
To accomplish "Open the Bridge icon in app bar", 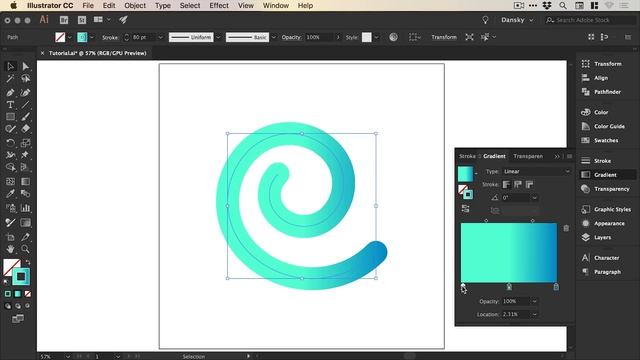I will tap(64, 20).
